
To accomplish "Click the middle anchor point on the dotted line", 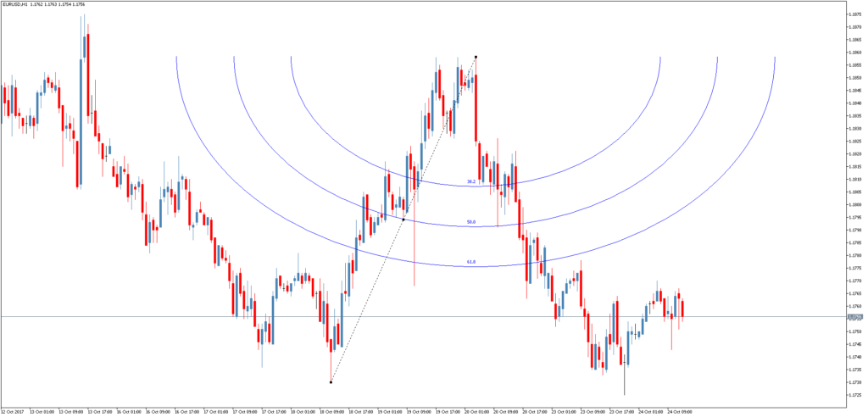I will tap(403, 220).
